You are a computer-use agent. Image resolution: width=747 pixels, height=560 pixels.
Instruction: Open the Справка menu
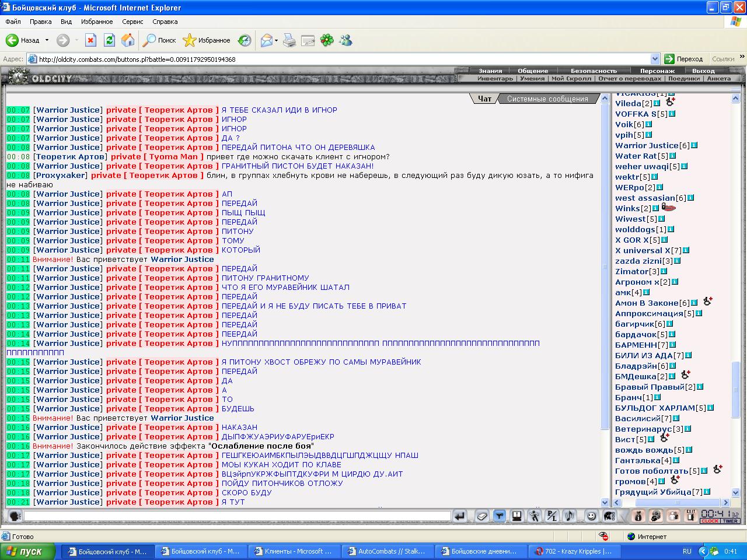pos(165,22)
